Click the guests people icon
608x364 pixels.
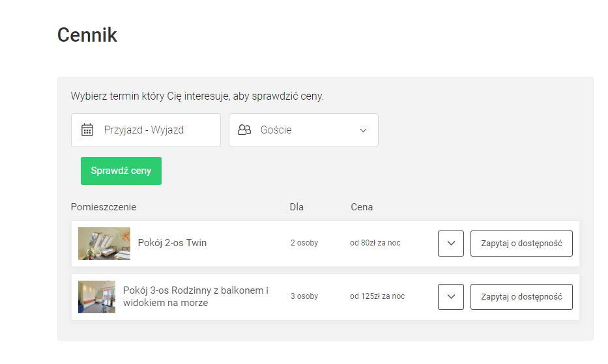[x=244, y=130]
